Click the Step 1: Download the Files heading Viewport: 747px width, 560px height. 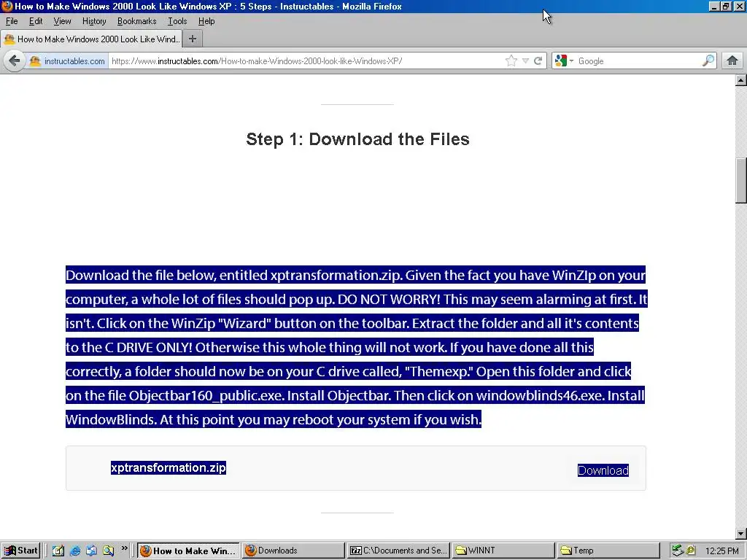(357, 139)
